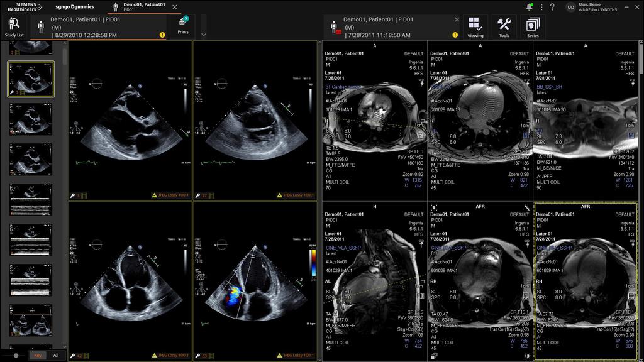Open the Series icon in the toolbar
Viewport: 644px width, 362px height.
[x=532, y=25]
